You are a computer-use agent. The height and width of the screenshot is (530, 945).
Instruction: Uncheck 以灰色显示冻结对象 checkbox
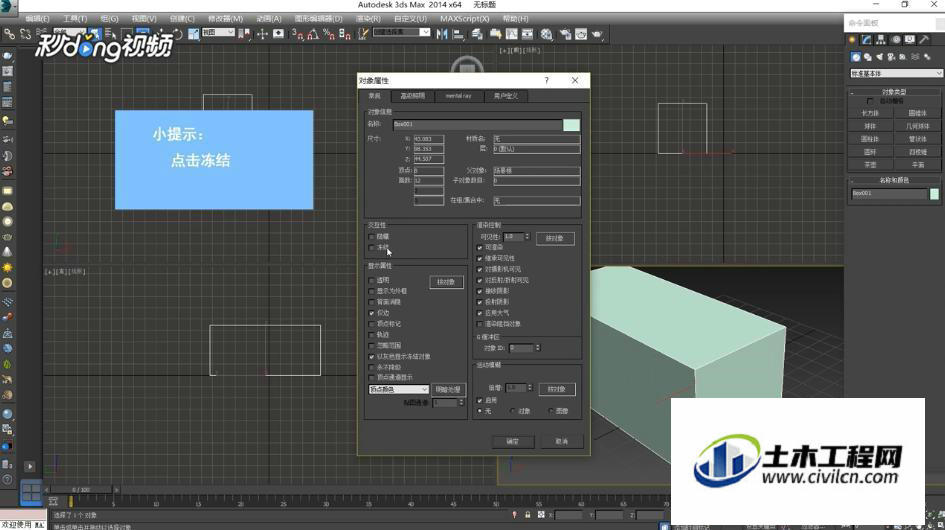(371, 356)
